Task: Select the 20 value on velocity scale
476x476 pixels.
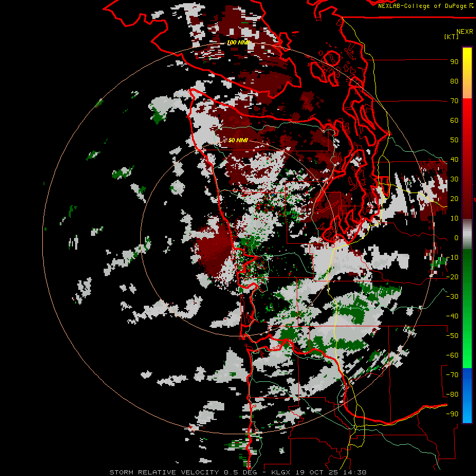Action: 454,199
